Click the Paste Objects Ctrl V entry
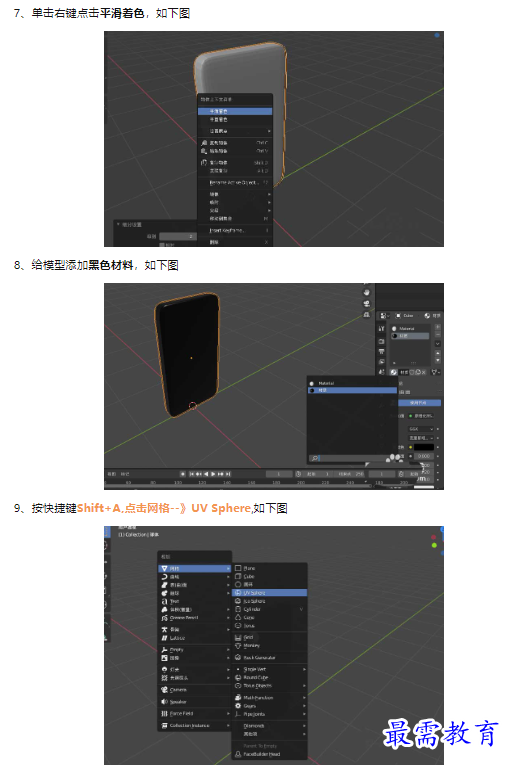Screen dimensions: 507x765 coord(235,151)
